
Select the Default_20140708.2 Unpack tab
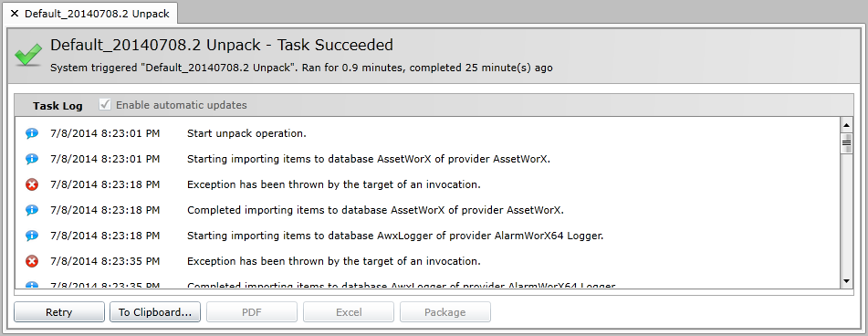point(97,14)
